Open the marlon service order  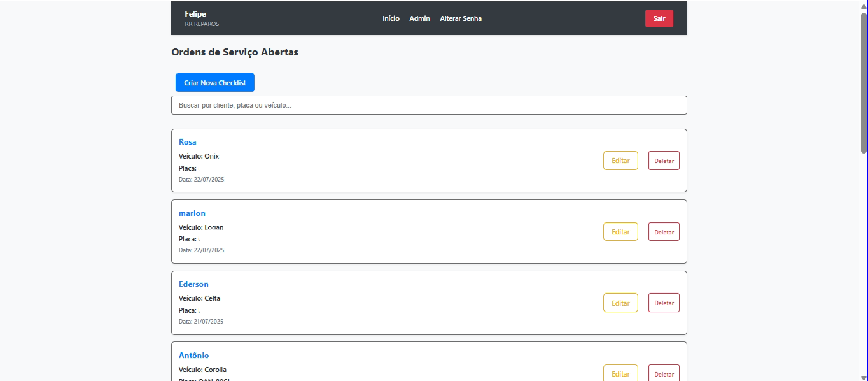tap(192, 213)
